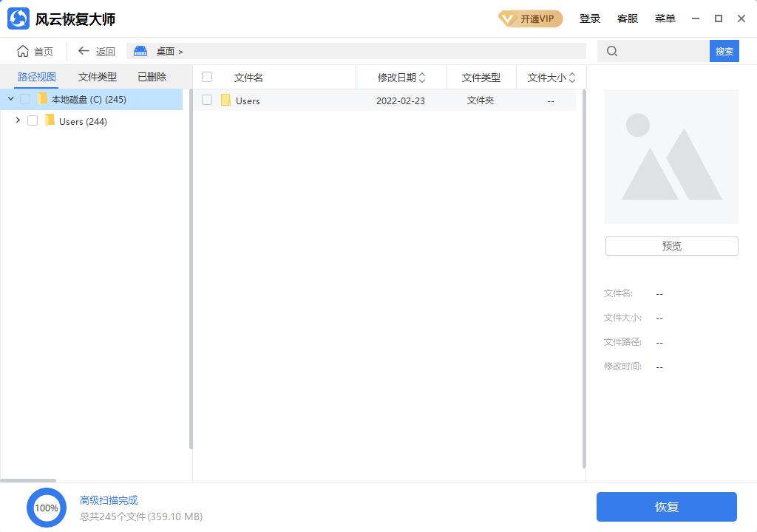Check the select-all checkbox in list header
757x532 pixels.
coord(207,77)
